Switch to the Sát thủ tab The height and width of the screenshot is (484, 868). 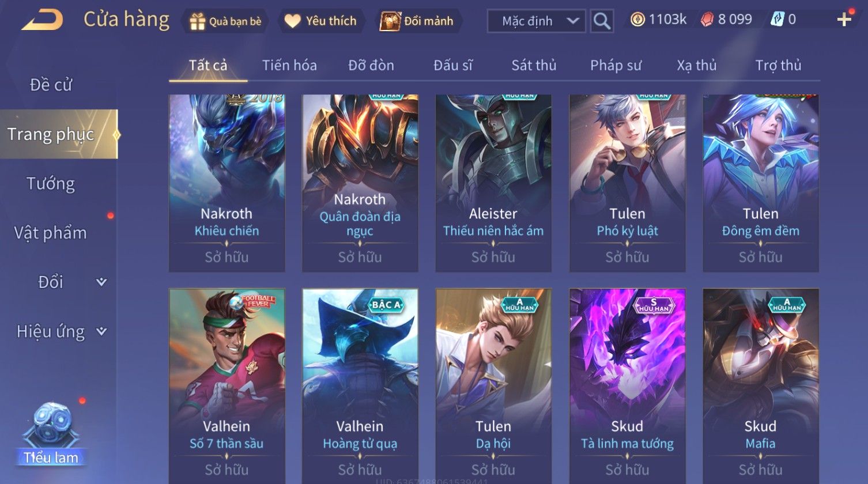click(534, 66)
